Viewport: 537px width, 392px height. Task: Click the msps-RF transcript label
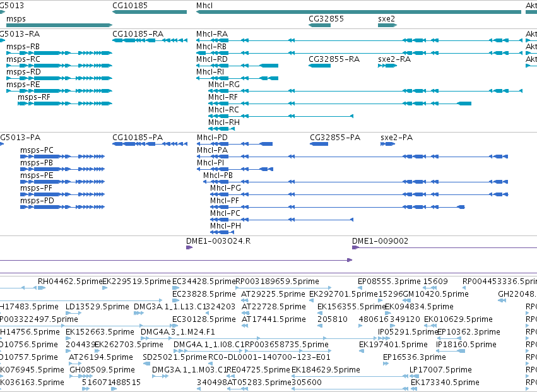pos(34,97)
